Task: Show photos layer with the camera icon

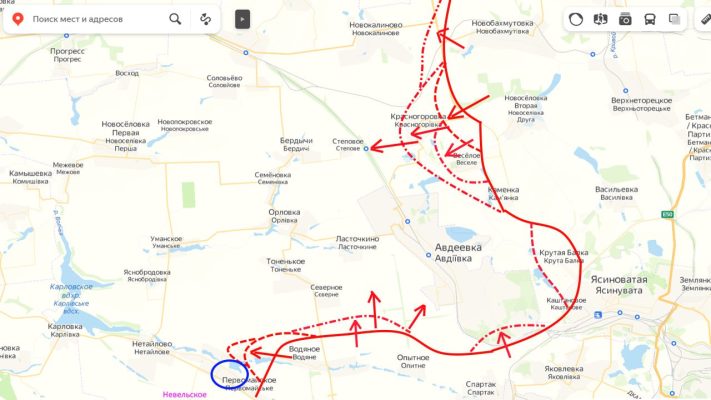Action: [x=625, y=19]
